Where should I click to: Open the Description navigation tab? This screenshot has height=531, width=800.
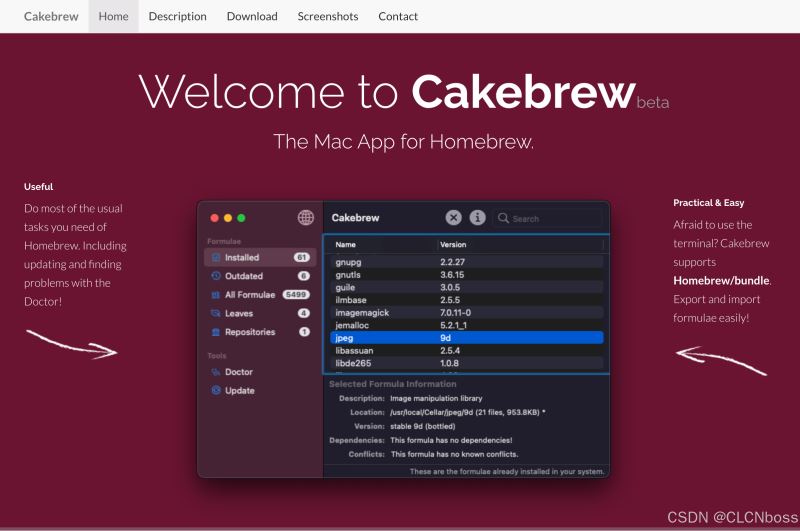[x=178, y=16]
